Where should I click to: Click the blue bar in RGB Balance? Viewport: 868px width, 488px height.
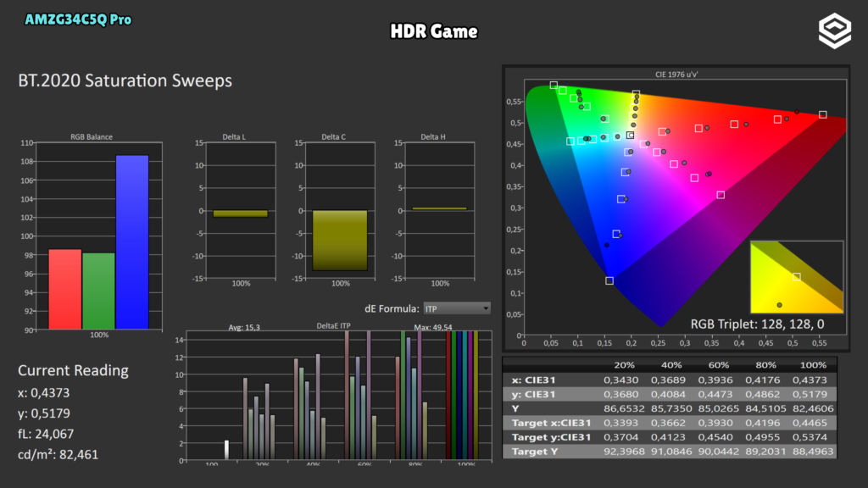coord(131,242)
